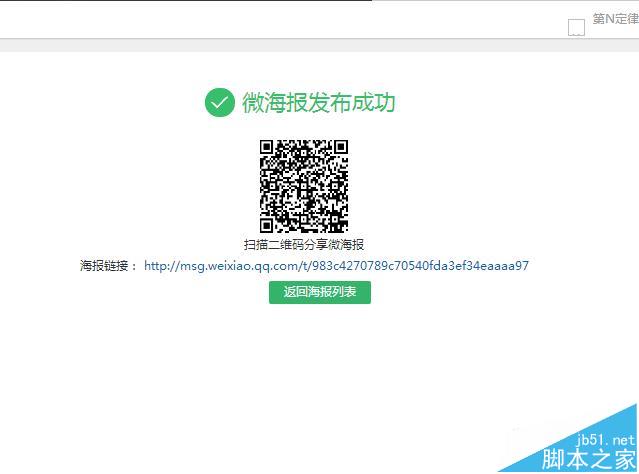Click the 海报链接： label
Screen dimensions: 639x474
109,266
